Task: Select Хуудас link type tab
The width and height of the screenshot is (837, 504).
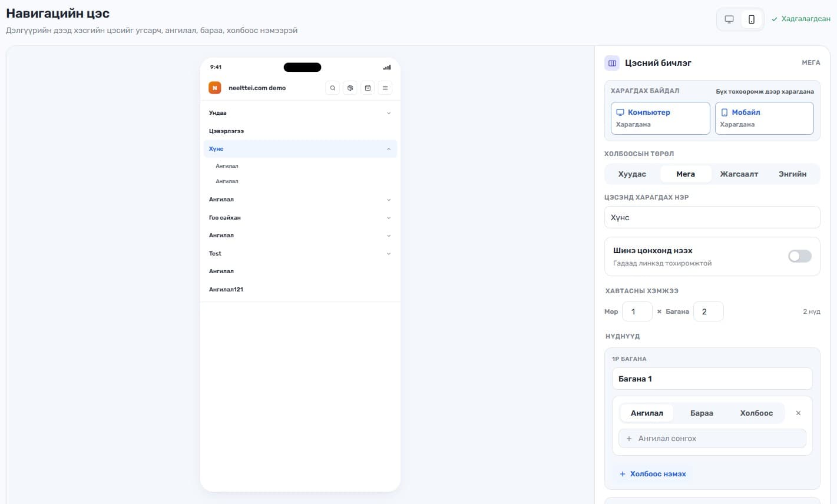Action: point(632,174)
